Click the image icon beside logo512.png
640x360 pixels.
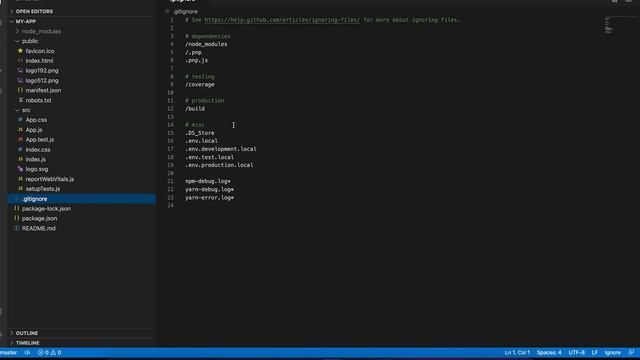point(20,80)
